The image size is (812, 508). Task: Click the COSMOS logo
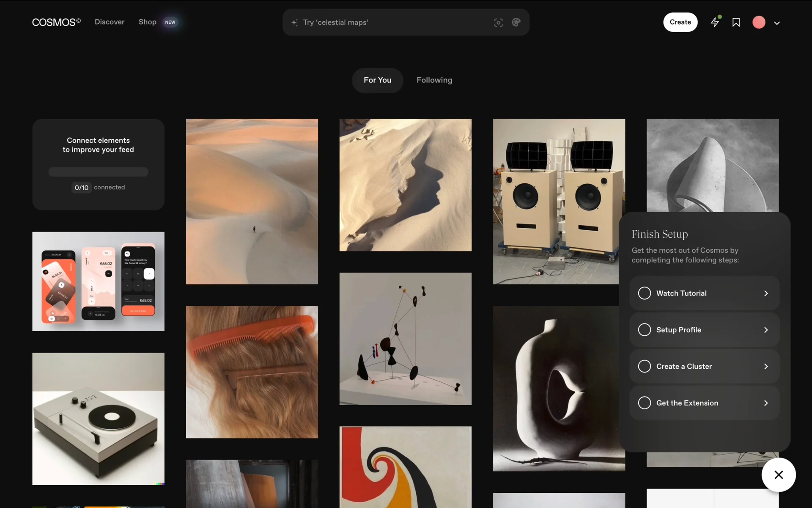(56, 22)
